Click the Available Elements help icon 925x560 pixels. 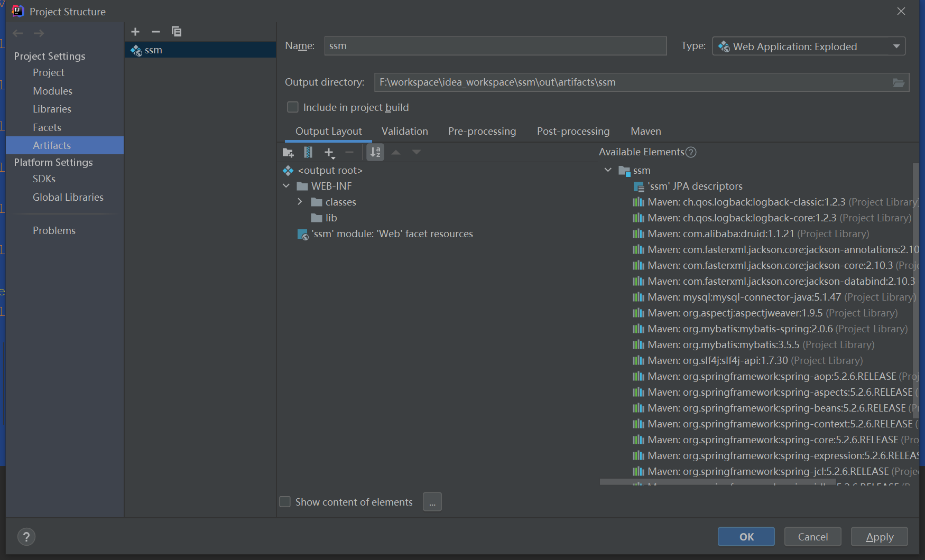(691, 152)
